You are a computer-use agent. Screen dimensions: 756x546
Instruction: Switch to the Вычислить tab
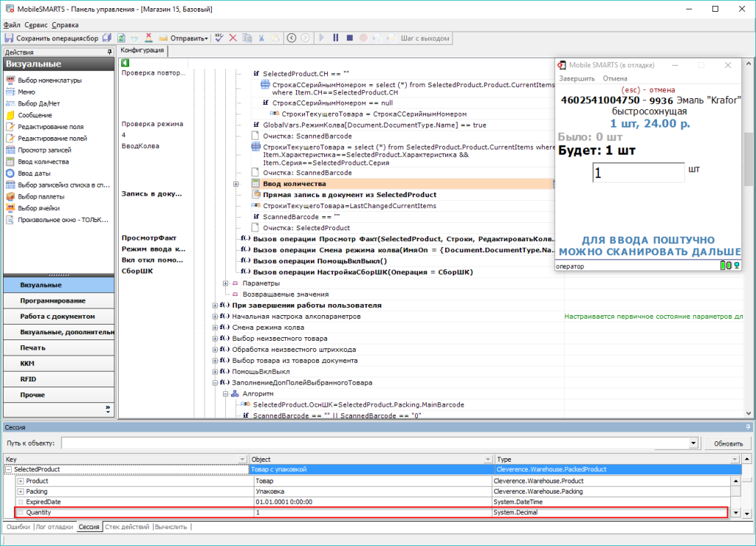click(x=171, y=527)
